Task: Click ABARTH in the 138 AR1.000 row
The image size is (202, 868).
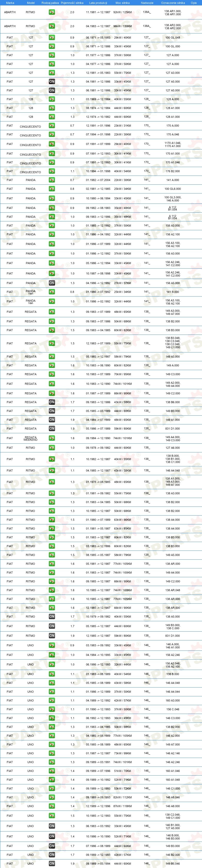Action: [x=10, y=12]
